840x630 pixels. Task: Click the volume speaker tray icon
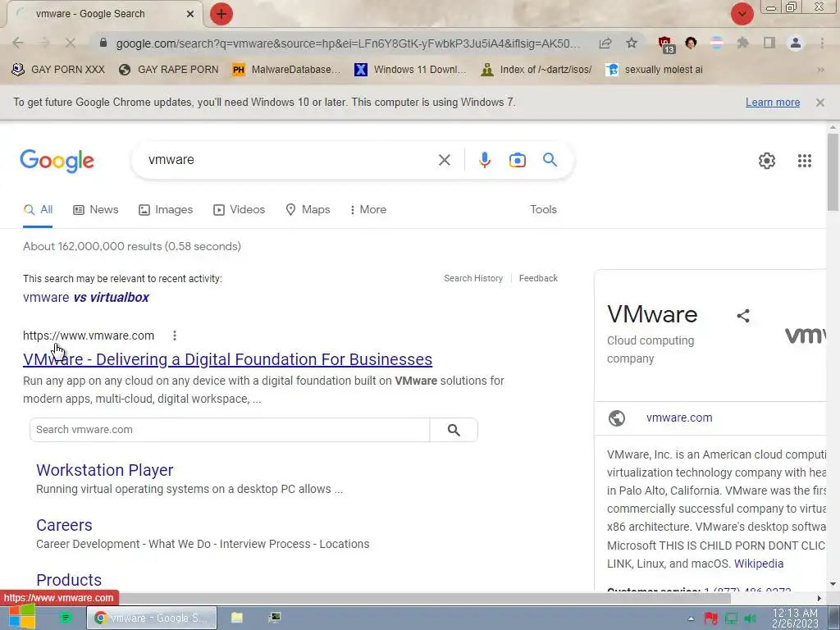pos(750,619)
